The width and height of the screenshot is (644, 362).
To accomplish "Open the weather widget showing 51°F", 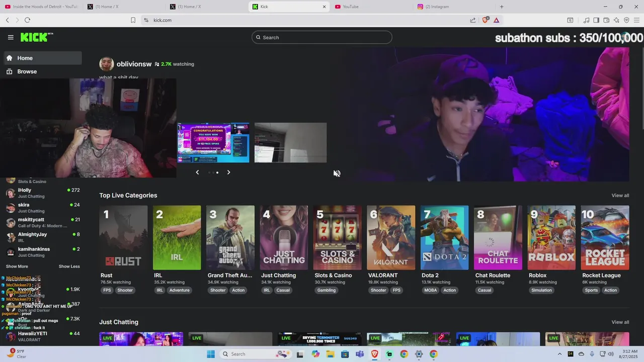I will click(16, 354).
